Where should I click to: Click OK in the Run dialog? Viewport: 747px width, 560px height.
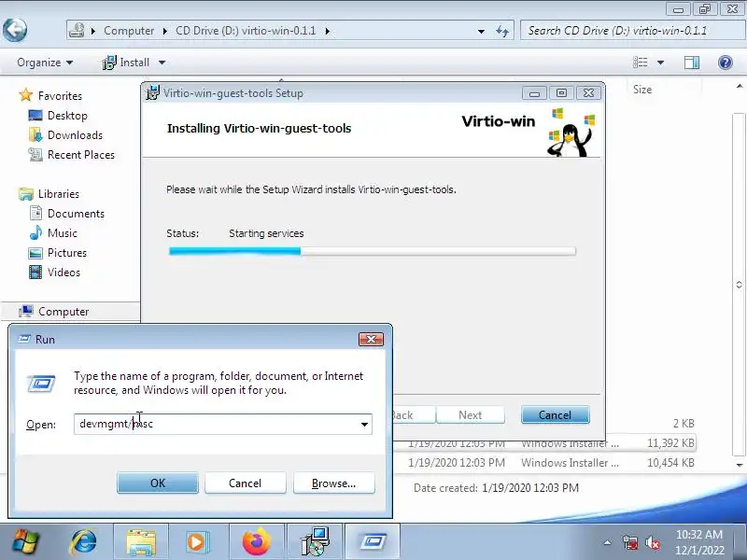pyautogui.click(x=158, y=483)
